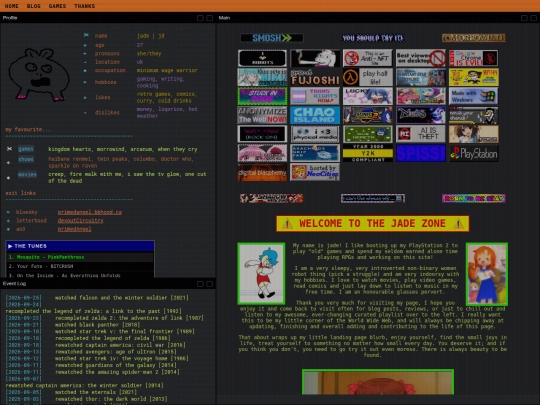
Task: Open the GAMES menu item
Action: coord(57,6)
